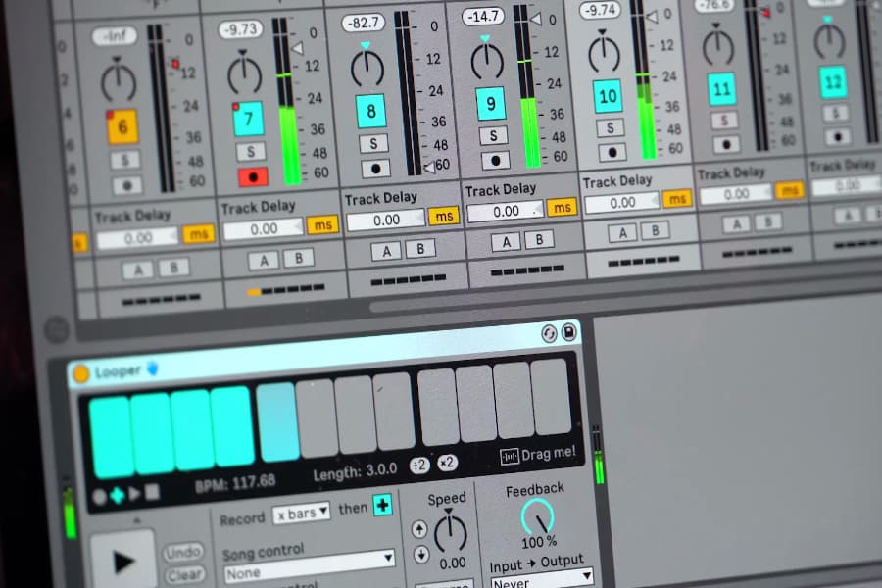Arm track 9 for recording

pyautogui.click(x=496, y=161)
